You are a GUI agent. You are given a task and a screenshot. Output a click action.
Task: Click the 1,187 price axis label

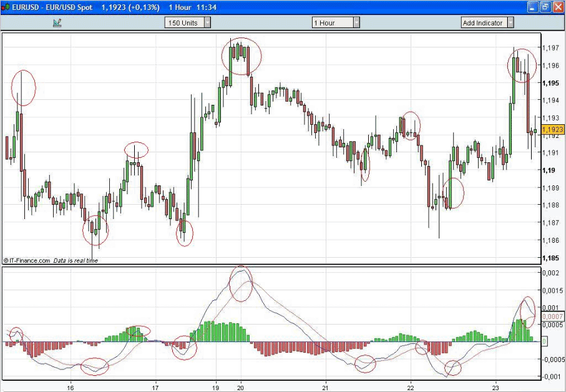click(x=550, y=222)
